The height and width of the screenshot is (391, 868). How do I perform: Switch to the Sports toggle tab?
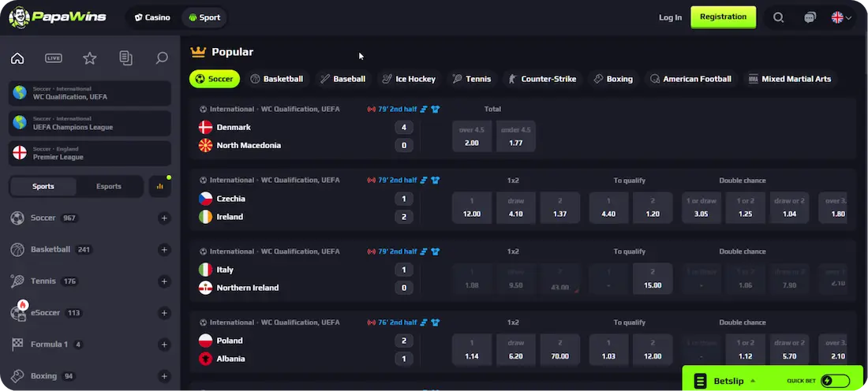[43, 186]
